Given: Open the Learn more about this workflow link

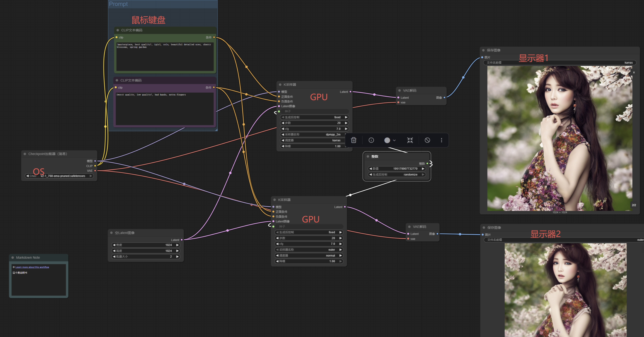Looking at the screenshot, I should point(32,267).
